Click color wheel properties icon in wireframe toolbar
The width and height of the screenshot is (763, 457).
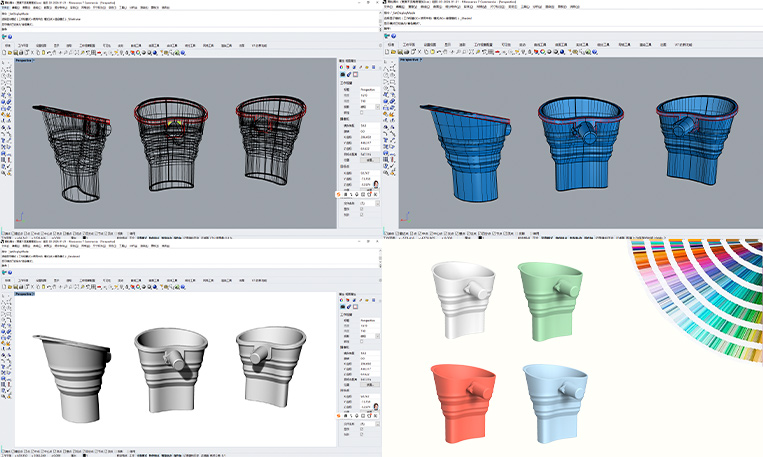coord(138,53)
